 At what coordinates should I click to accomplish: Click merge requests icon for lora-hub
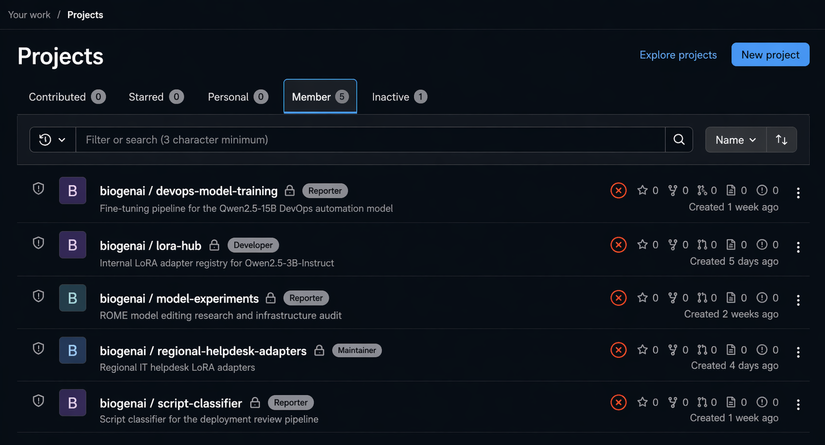(x=702, y=244)
